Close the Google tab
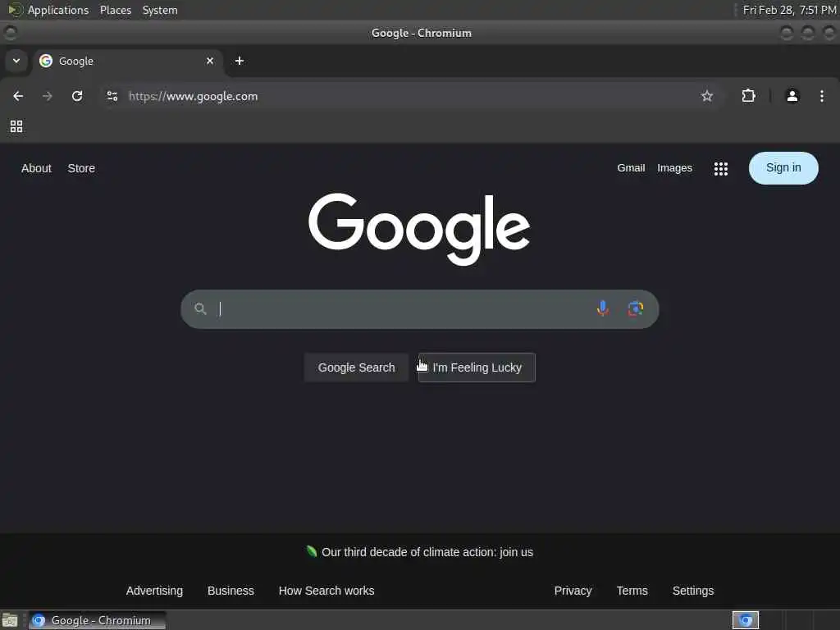This screenshot has width=840, height=630. (x=210, y=61)
